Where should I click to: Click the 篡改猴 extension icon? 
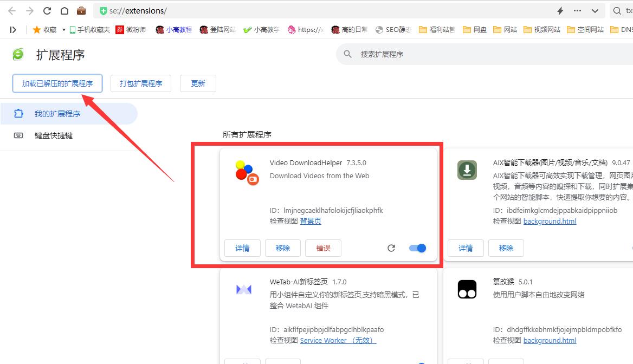click(x=467, y=289)
